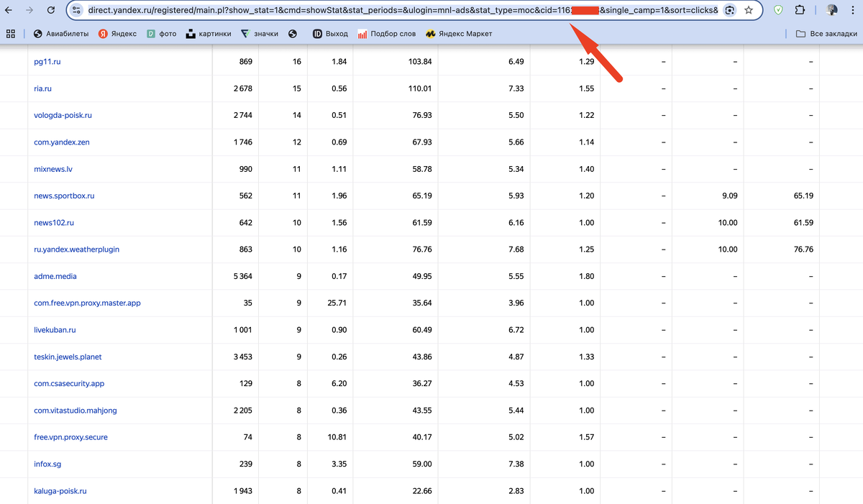
Task: Open Chrome three-dot menu
Action: pos(854,11)
